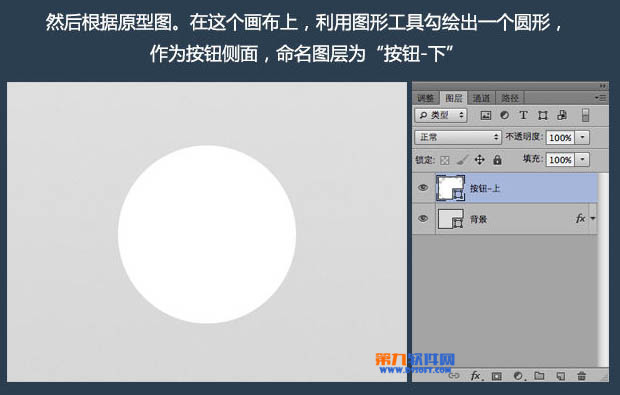Filter layers by pixel image icon

pyautogui.click(x=486, y=115)
